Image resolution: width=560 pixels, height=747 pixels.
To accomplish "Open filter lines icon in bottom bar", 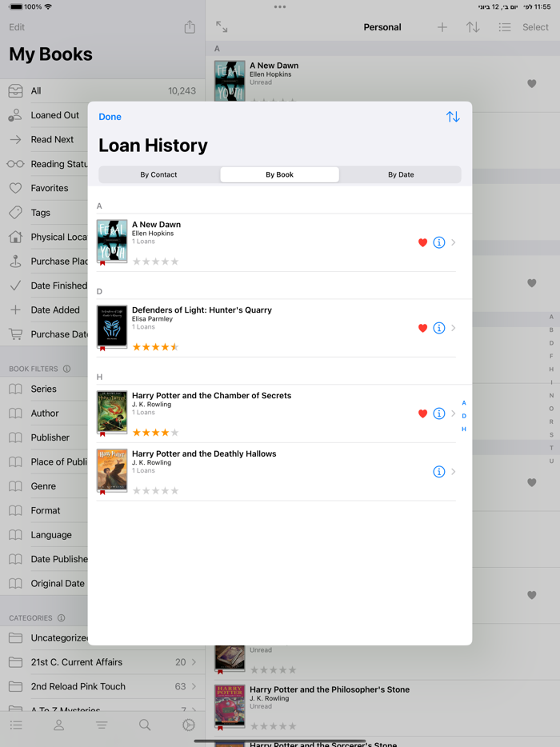I will tap(102, 725).
